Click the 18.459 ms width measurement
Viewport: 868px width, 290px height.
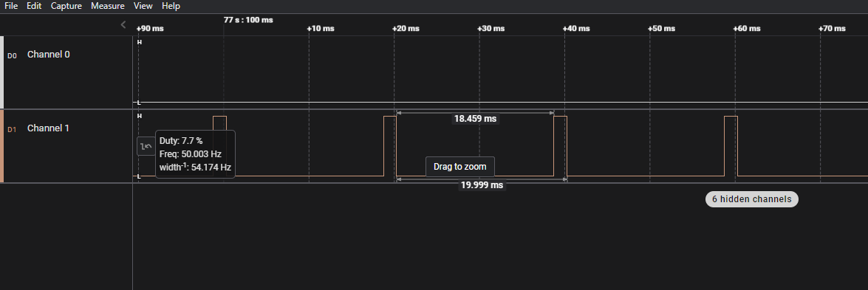[x=475, y=118]
